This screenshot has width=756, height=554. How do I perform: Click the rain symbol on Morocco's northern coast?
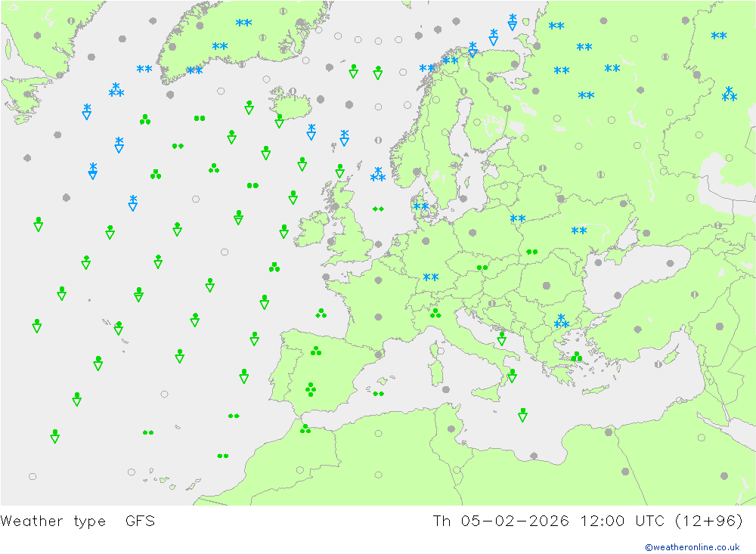click(305, 429)
